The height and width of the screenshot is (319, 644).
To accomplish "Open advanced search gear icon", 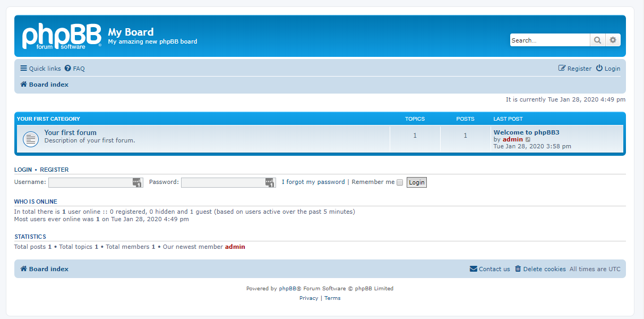I will click(613, 40).
